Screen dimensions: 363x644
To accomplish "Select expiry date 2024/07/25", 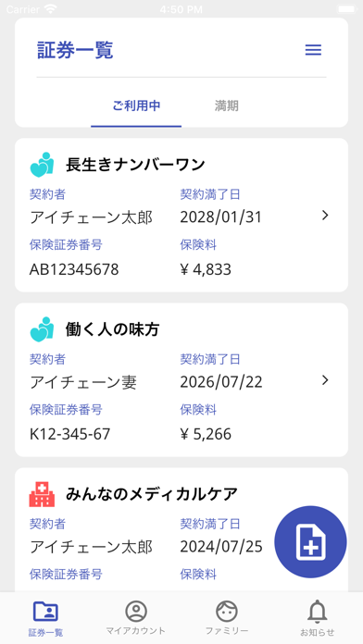I will (x=221, y=547).
